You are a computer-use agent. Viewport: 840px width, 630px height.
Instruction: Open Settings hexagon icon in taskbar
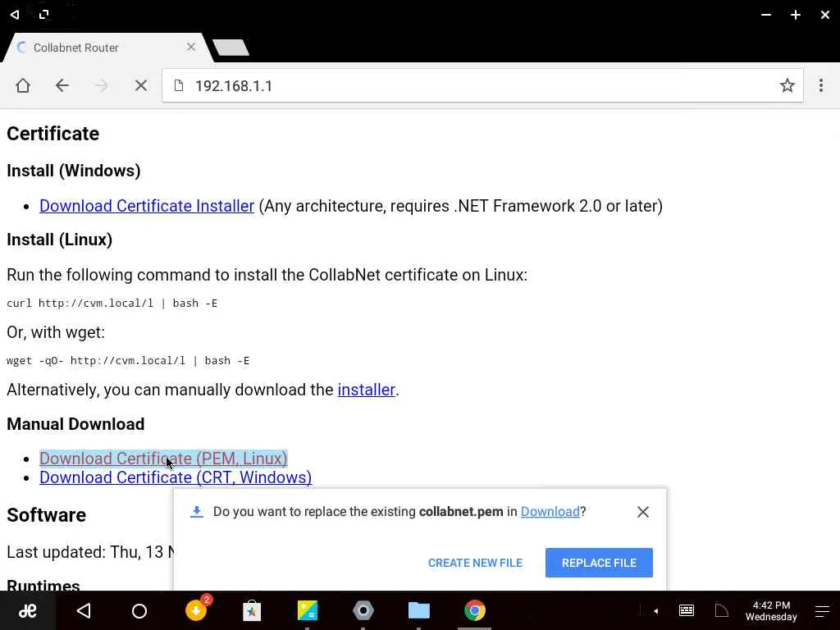coord(363,610)
